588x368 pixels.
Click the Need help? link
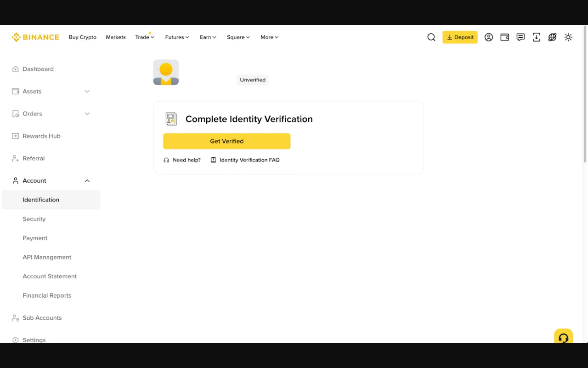[187, 160]
